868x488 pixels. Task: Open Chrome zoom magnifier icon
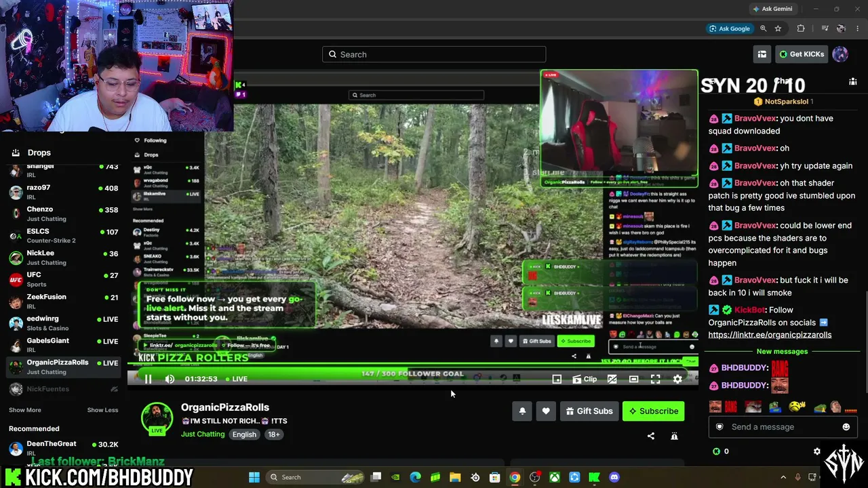[764, 28]
